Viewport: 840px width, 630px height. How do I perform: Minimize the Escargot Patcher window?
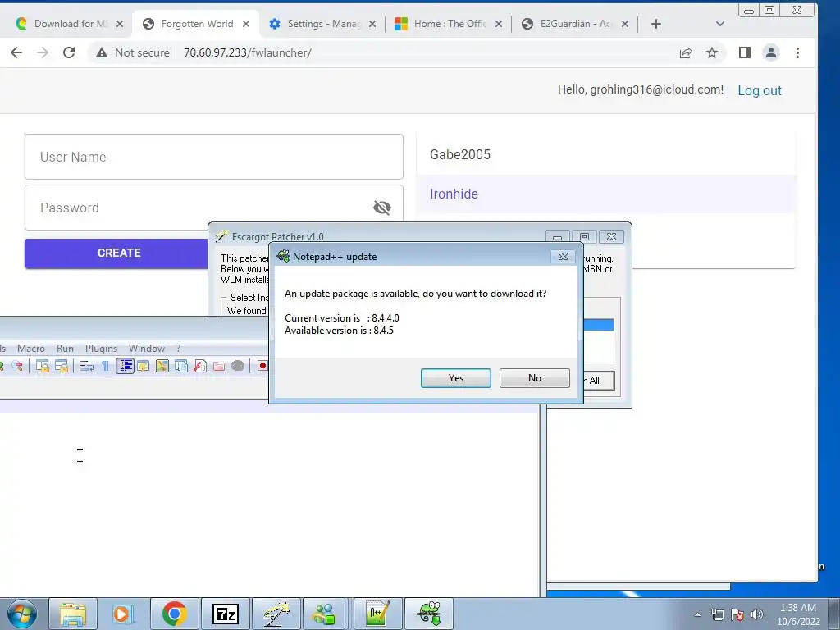click(557, 237)
